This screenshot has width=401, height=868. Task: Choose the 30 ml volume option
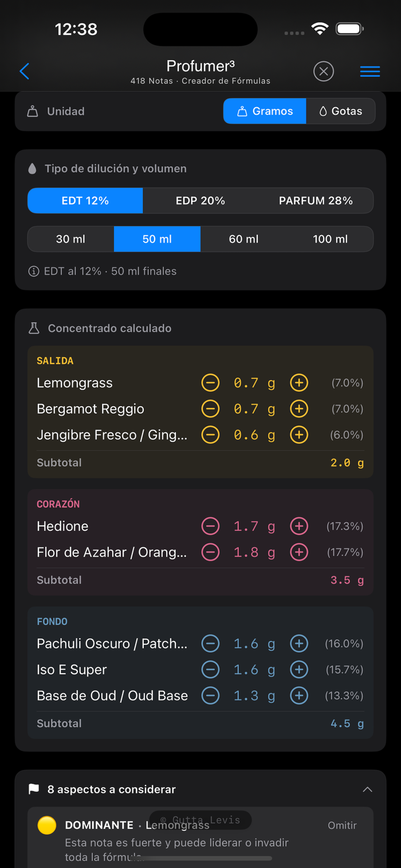point(70,239)
